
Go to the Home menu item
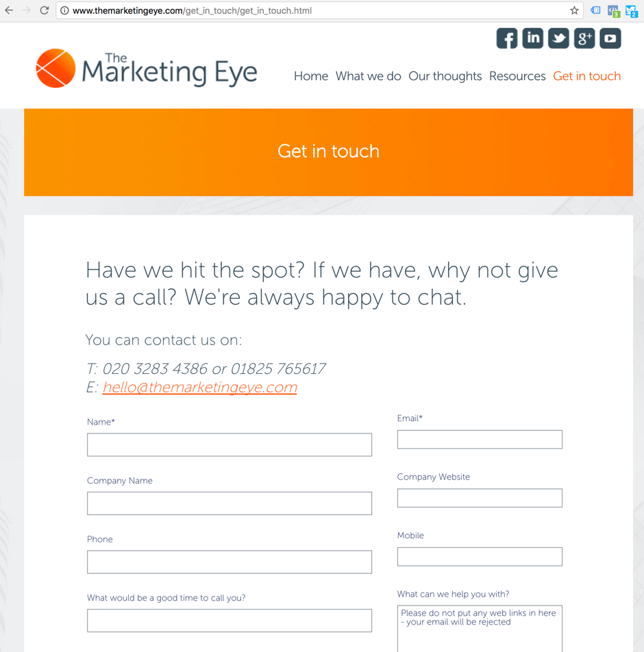[x=311, y=76]
